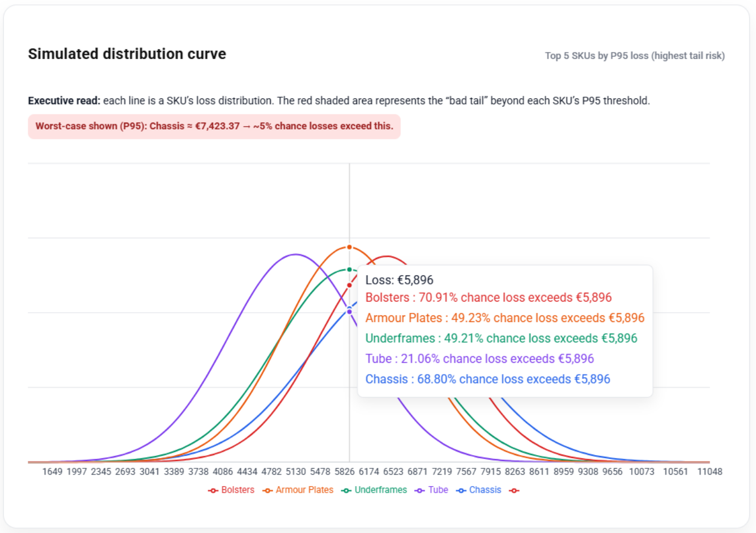Hide the Tube series via its legend text
This screenshot has width=756, height=533.
(438, 490)
